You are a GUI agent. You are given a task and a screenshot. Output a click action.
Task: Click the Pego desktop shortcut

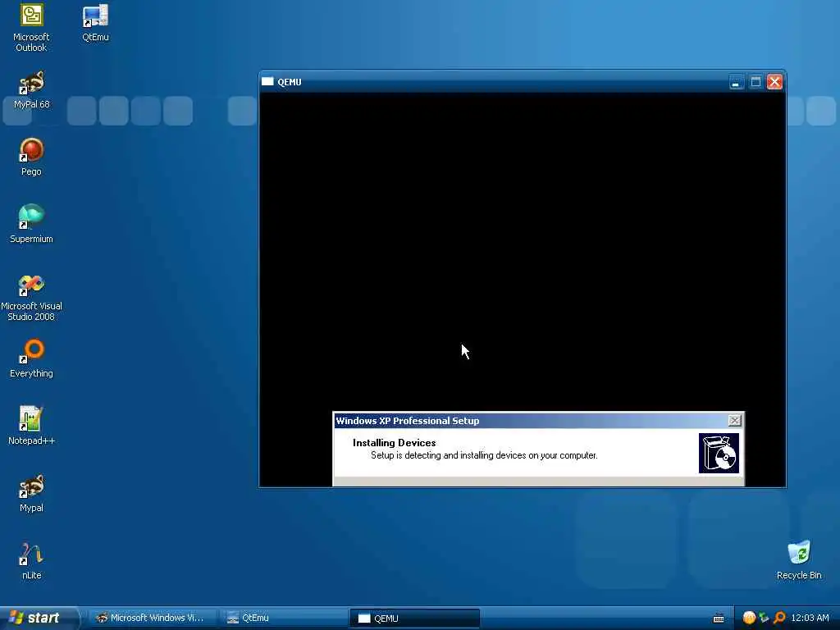coord(32,157)
